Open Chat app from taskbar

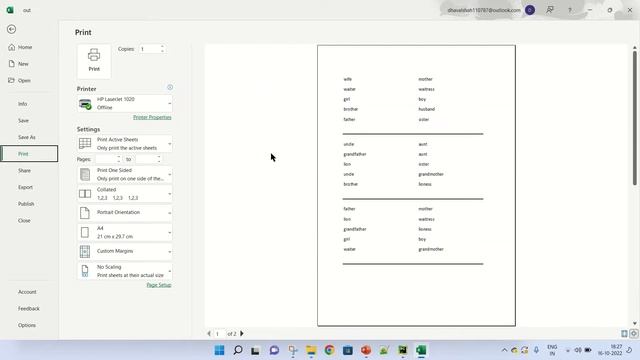(274, 350)
